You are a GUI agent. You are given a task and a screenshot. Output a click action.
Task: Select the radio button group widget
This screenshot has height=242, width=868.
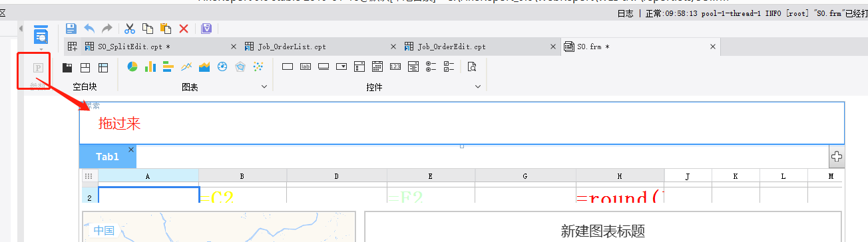[431, 66]
